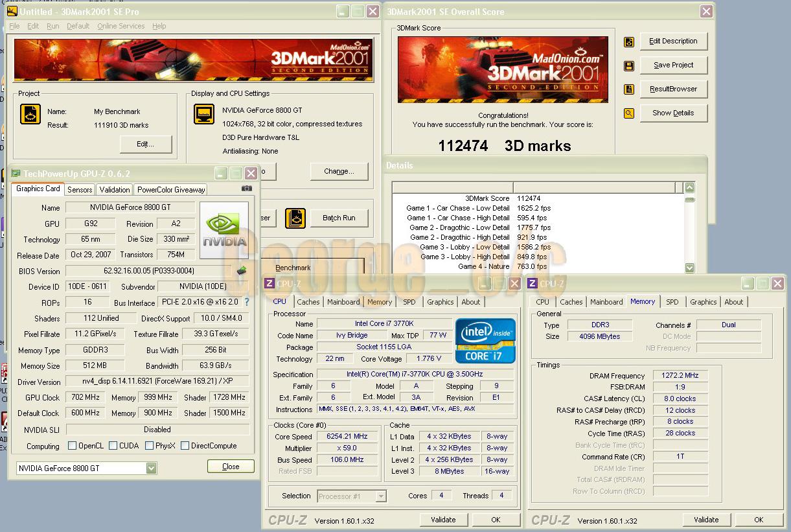Enable the CUDA checkbox

pyautogui.click(x=113, y=446)
